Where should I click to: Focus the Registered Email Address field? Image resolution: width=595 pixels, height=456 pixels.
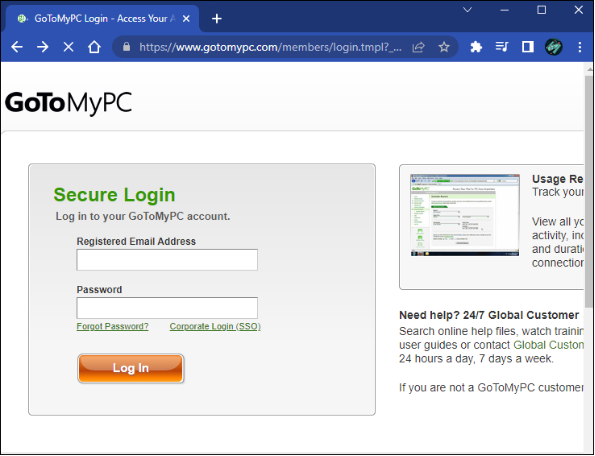click(167, 260)
